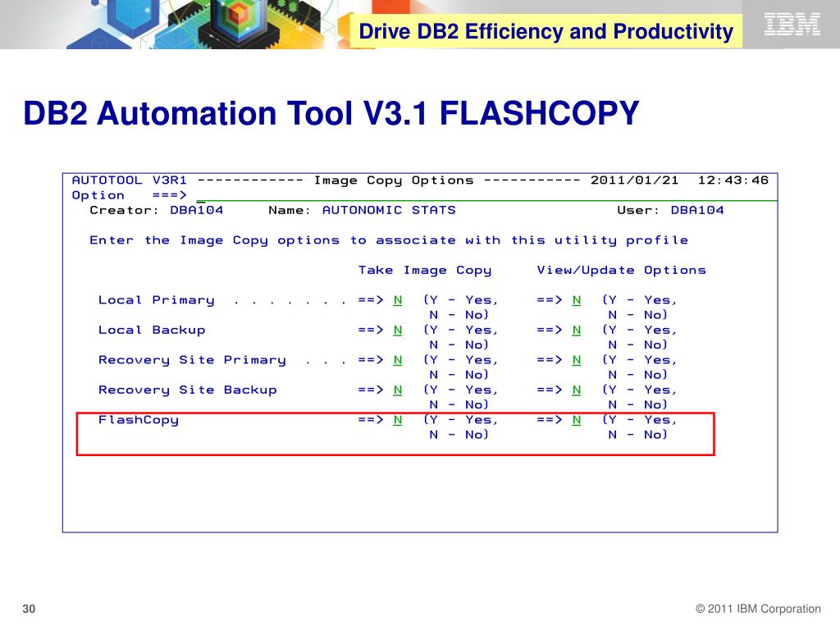Image resolution: width=840 pixels, height=630 pixels.
Task: Click the time 12:43:46
Action: (x=733, y=180)
